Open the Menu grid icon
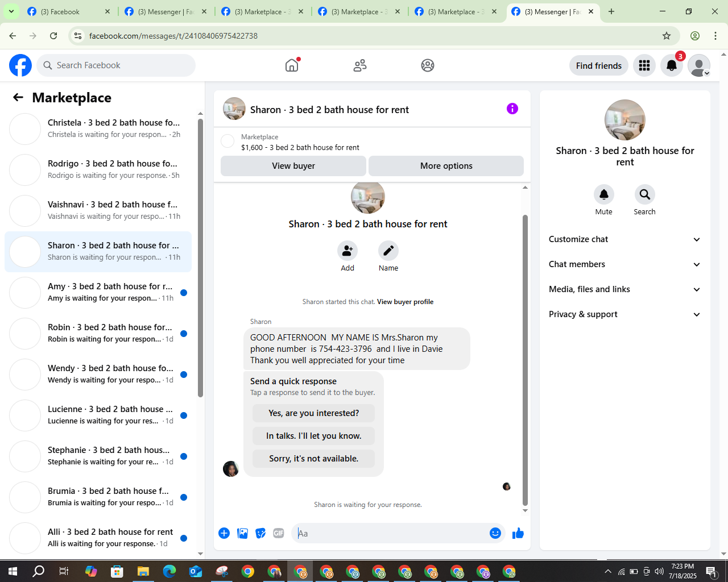Screen dimensions: 728x582 pos(644,65)
